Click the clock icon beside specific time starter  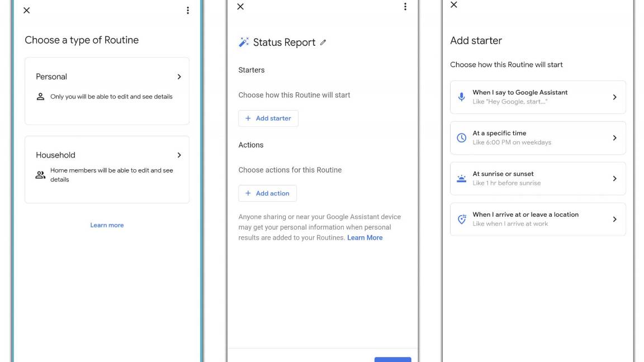[461, 136]
